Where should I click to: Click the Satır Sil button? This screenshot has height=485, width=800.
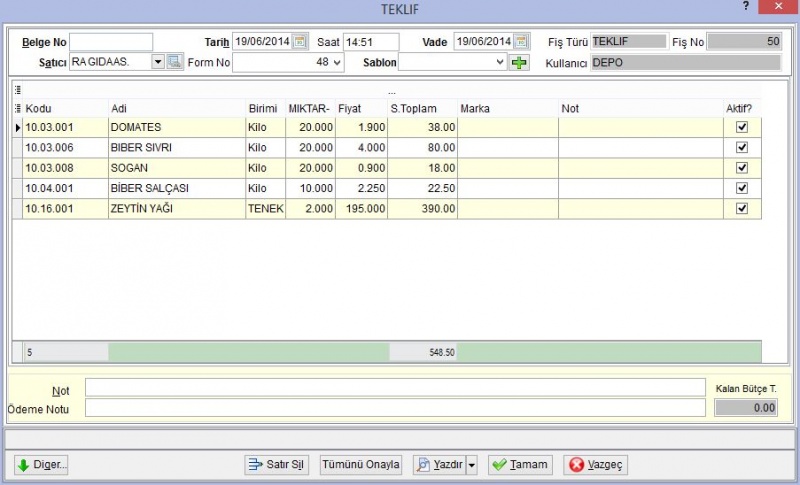pyautogui.click(x=277, y=465)
